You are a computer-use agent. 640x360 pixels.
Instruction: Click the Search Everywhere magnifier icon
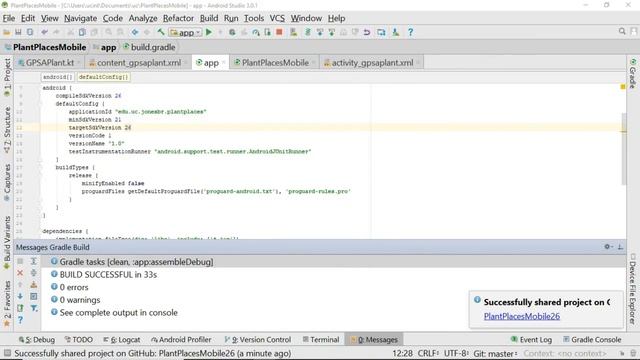[622, 31]
